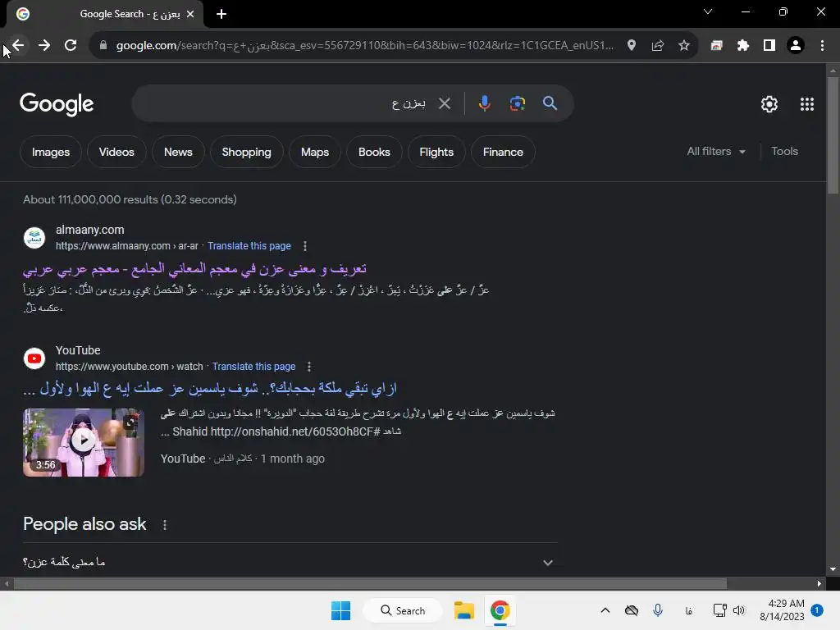
Task: Toggle the browser side panel
Action: (769, 45)
